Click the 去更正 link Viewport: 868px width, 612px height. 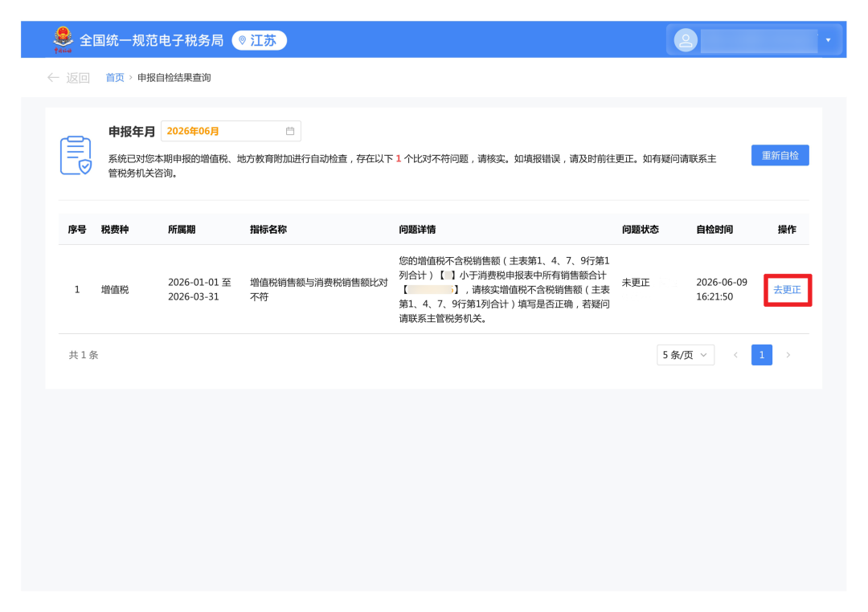coord(787,290)
